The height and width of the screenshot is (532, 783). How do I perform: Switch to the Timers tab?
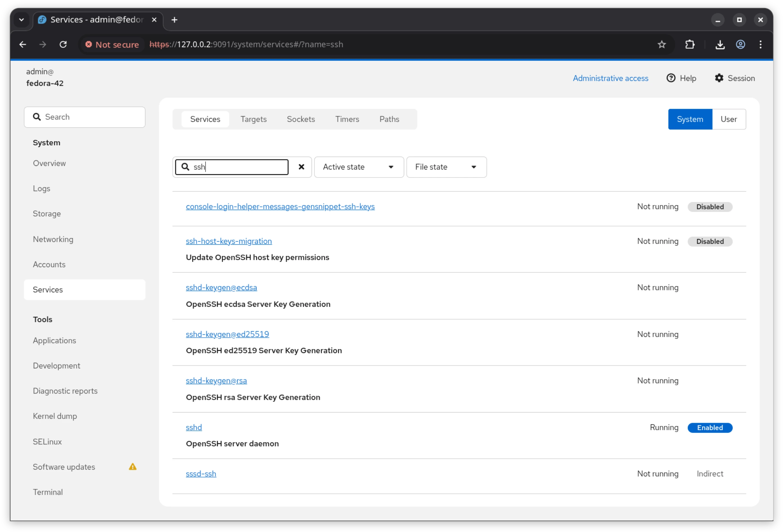(x=347, y=119)
